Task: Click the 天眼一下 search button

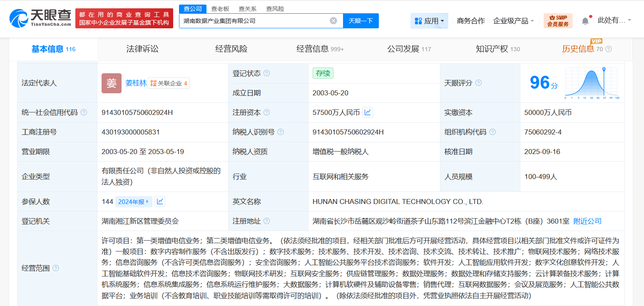Action: (x=361, y=20)
